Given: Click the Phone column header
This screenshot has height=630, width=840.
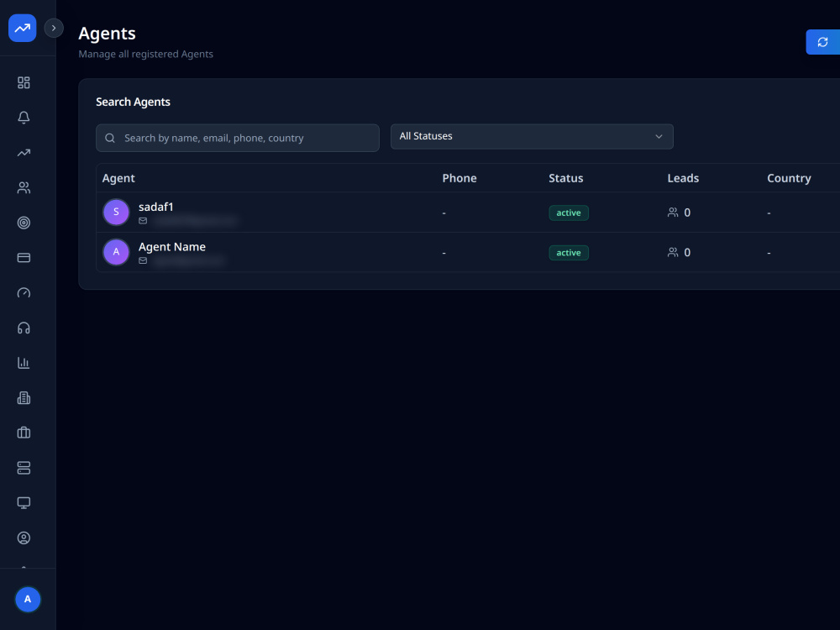Looking at the screenshot, I should 459,178.
